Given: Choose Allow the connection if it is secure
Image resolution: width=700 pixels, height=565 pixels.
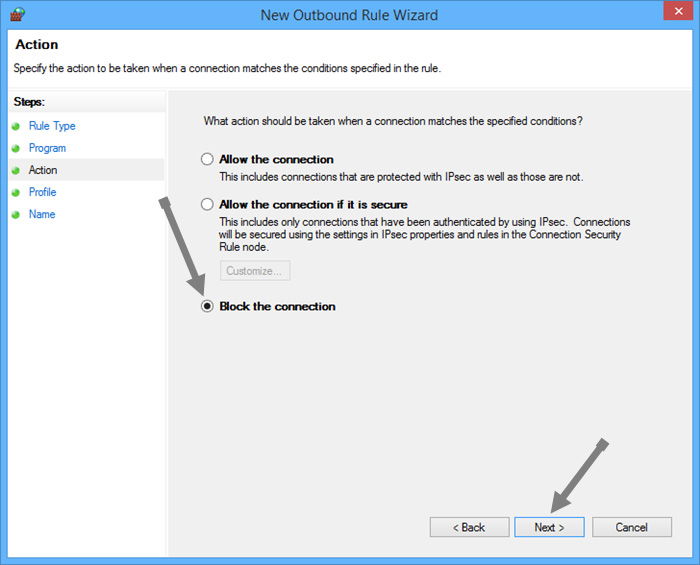Looking at the screenshot, I should click(x=207, y=204).
